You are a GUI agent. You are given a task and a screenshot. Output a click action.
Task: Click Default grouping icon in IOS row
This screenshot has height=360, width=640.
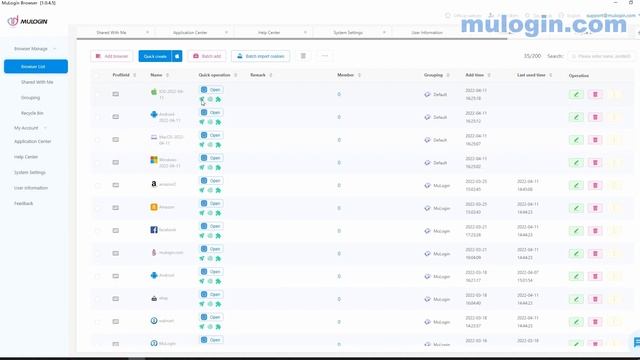tap(427, 94)
